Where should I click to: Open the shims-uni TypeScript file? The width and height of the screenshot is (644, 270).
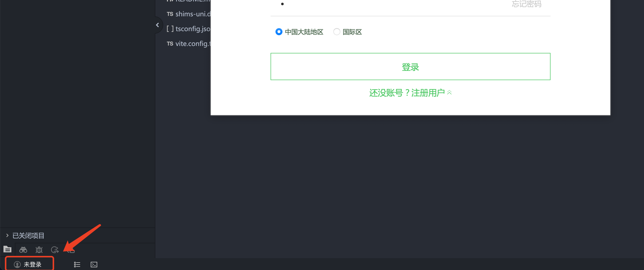(192, 14)
